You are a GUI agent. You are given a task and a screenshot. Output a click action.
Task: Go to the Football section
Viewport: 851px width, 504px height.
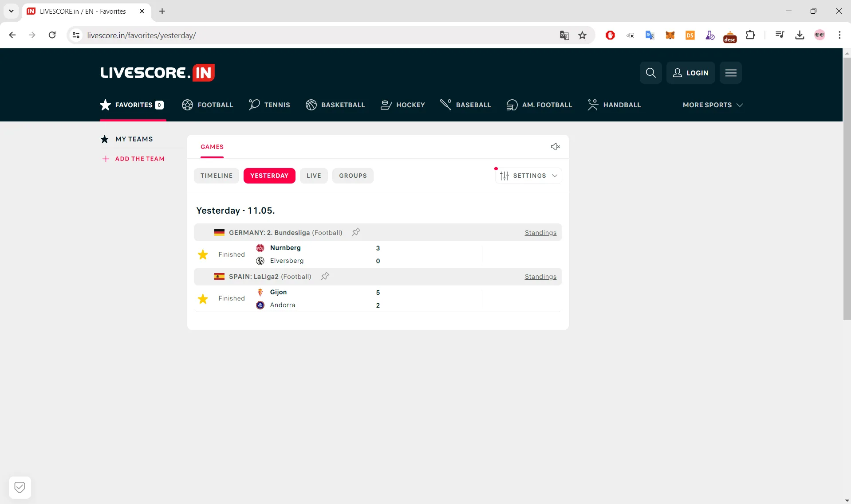[207, 105]
